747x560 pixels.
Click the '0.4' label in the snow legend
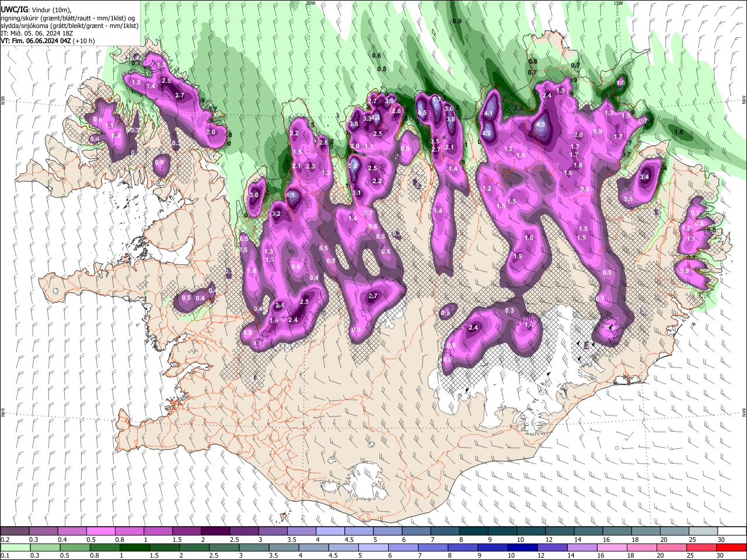tap(62, 540)
